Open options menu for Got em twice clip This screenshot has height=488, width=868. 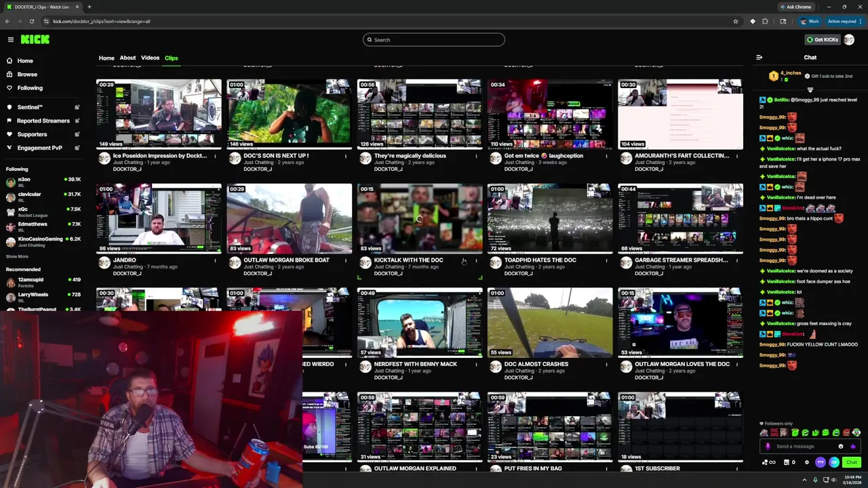(606, 156)
